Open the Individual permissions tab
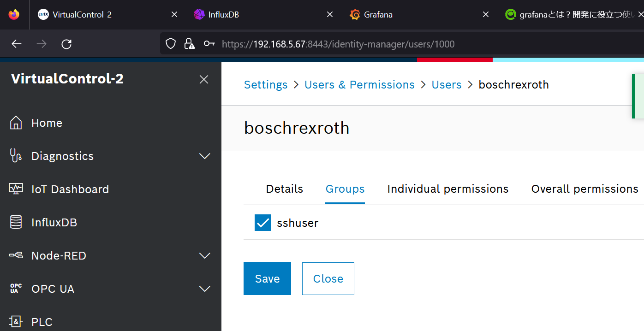This screenshot has height=331, width=644. pyautogui.click(x=448, y=189)
